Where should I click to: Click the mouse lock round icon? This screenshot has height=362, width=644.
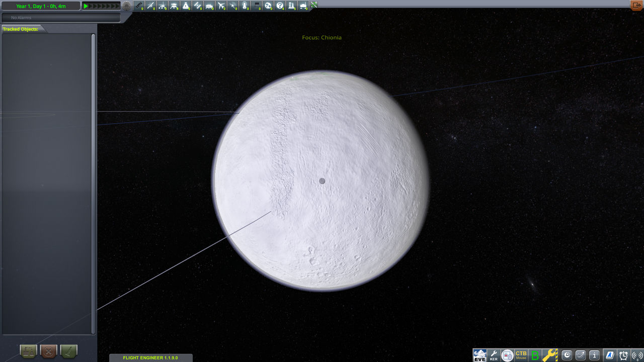click(x=507, y=355)
